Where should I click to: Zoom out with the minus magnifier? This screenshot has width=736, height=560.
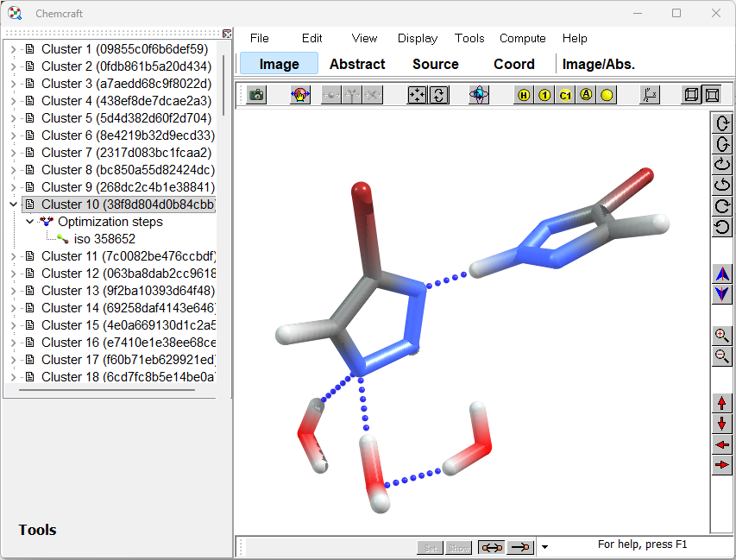coord(722,356)
